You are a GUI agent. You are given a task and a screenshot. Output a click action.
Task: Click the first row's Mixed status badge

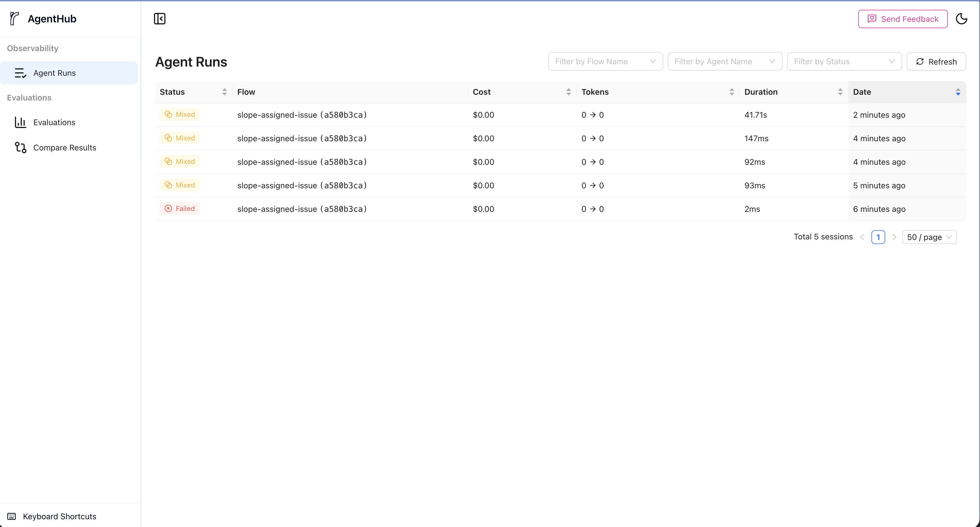(x=180, y=115)
